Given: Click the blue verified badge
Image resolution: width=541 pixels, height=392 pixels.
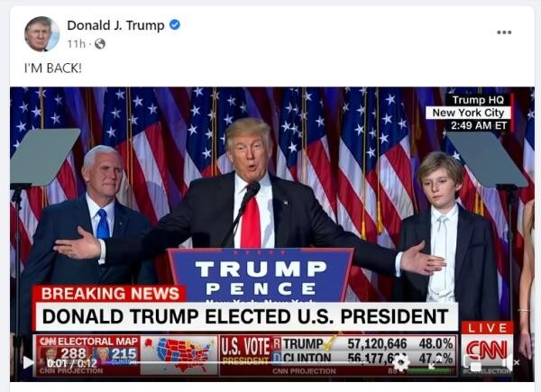Looking at the screenshot, I should [x=175, y=25].
